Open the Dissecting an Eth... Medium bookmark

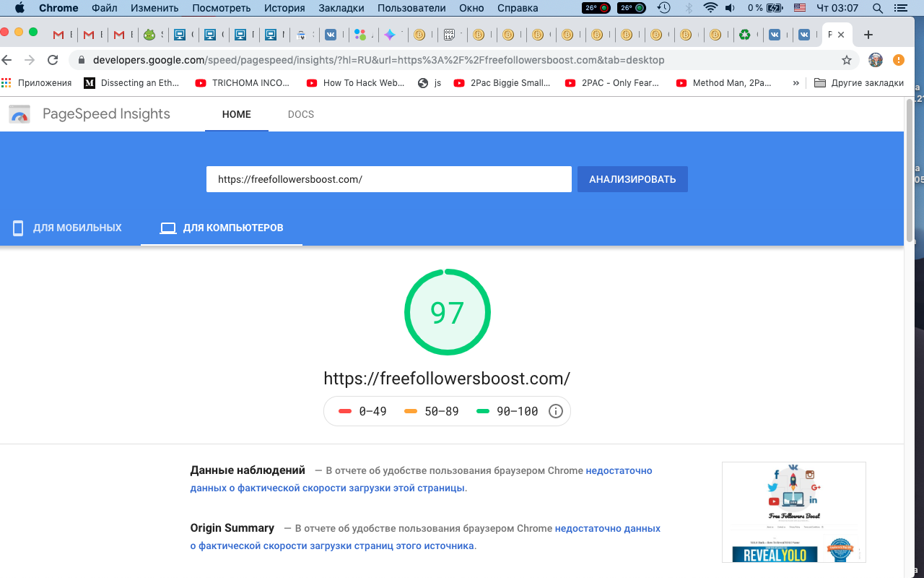click(x=132, y=83)
